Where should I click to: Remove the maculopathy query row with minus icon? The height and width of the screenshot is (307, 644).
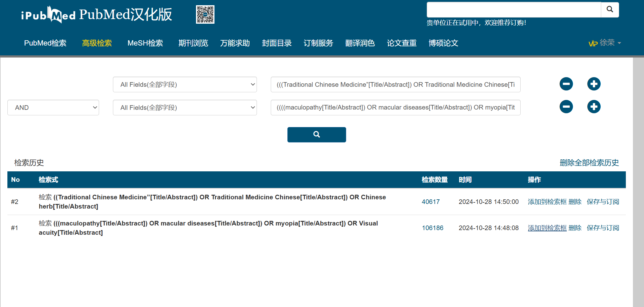click(566, 107)
